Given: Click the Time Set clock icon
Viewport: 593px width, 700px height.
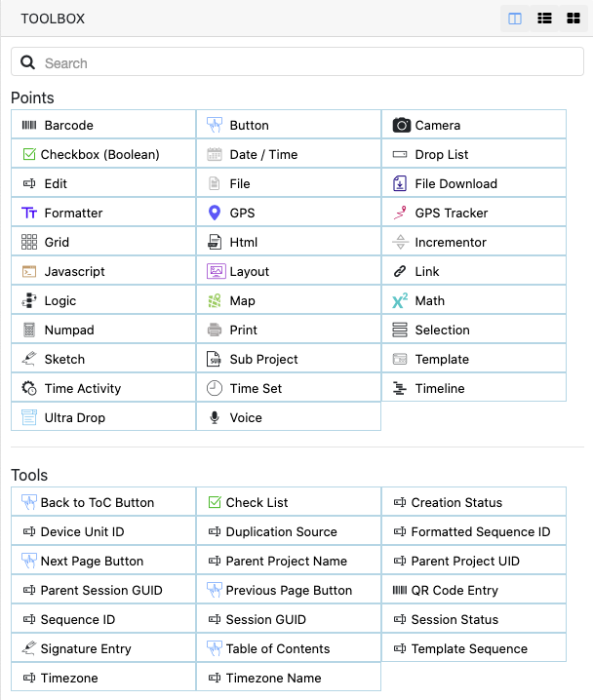Looking at the screenshot, I should (215, 388).
